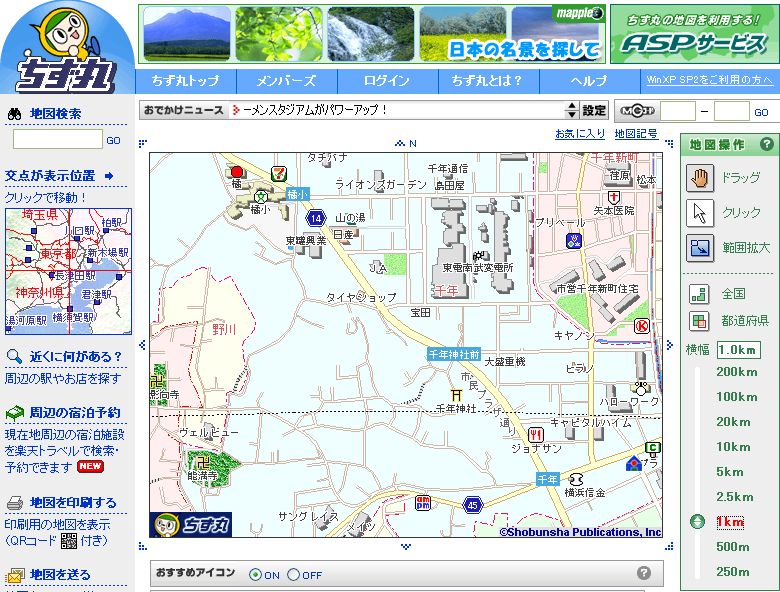
Task: Open the メンバーズ tab
Action: [286, 81]
